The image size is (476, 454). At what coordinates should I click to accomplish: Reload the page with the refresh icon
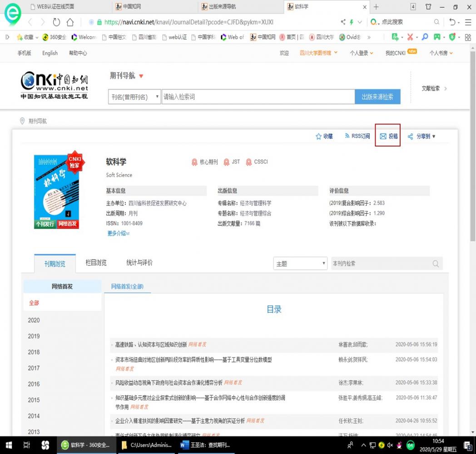(x=56, y=22)
